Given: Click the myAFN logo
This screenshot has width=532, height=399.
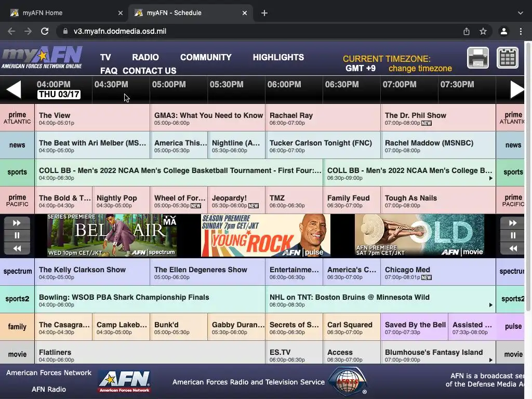Looking at the screenshot, I should 42,58.
